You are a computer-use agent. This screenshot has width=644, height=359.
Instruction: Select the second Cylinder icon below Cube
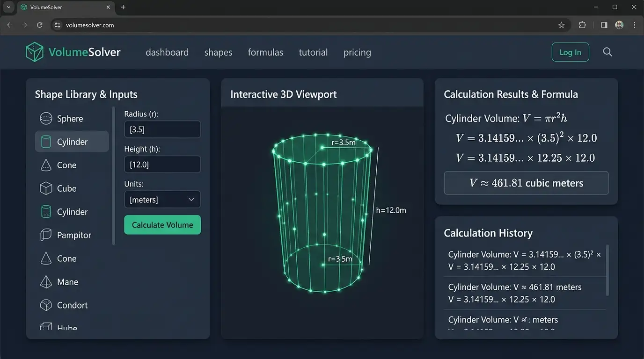[46, 212]
